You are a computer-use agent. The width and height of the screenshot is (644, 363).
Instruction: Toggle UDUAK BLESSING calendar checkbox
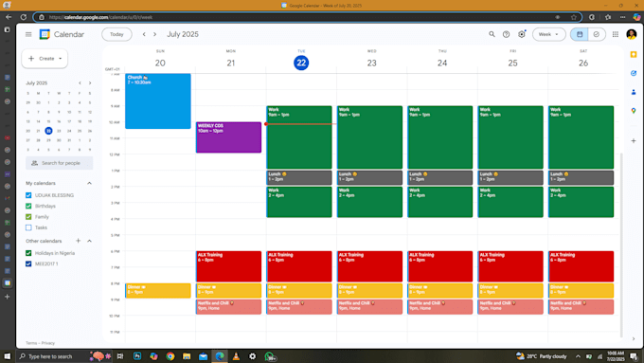[28, 195]
